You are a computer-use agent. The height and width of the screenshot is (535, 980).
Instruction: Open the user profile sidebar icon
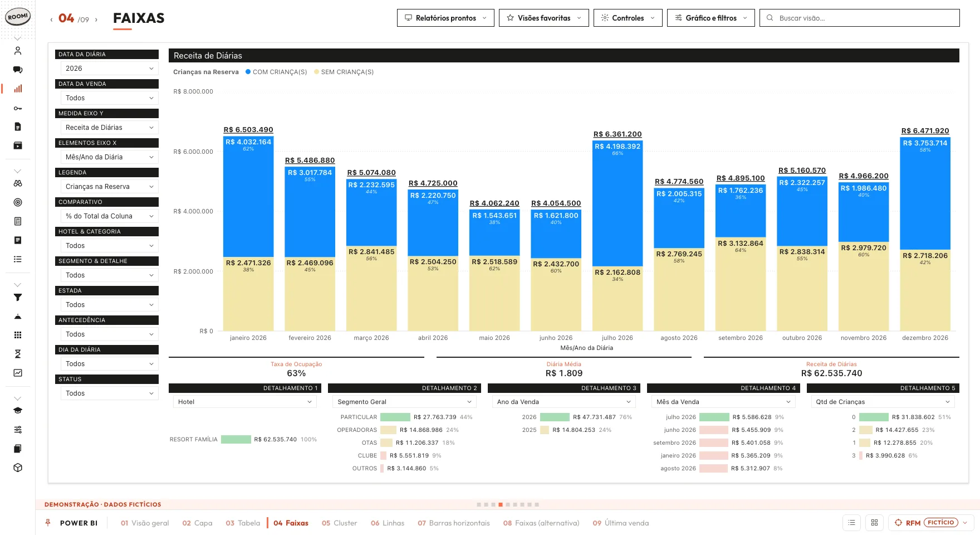[x=18, y=51]
